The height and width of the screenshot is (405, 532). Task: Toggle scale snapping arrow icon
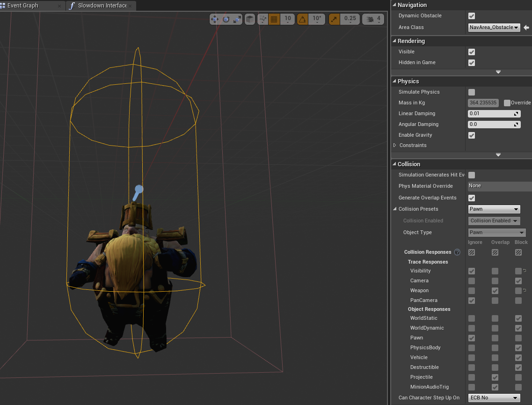(x=334, y=19)
